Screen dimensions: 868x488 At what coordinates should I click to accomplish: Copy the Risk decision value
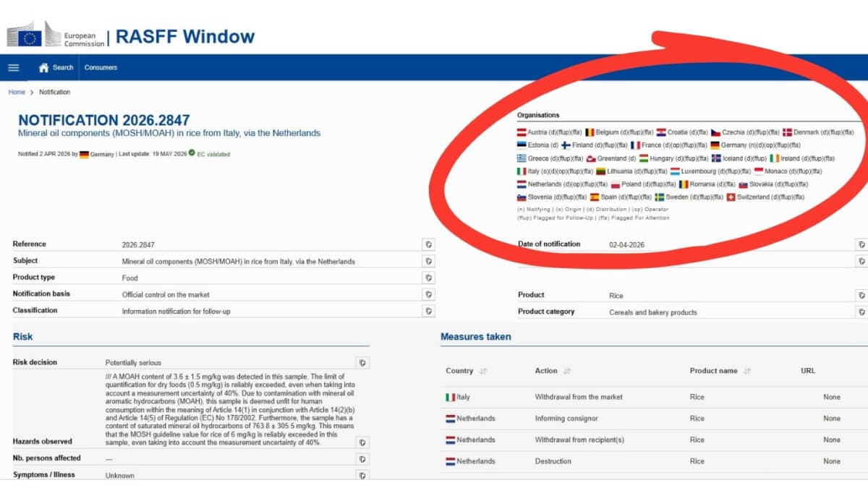pyautogui.click(x=362, y=363)
